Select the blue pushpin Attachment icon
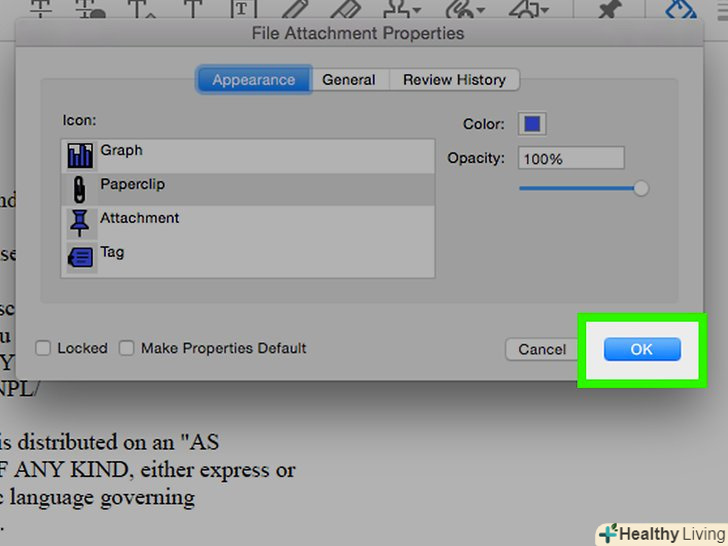This screenshot has height=546, width=728. click(x=79, y=223)
